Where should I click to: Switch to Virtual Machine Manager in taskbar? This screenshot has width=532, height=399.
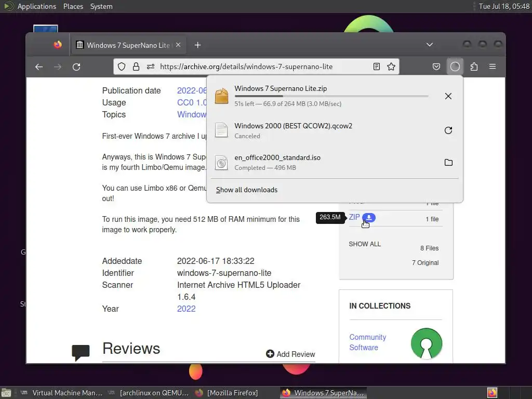pyautogui.click(x=61, y=393)
